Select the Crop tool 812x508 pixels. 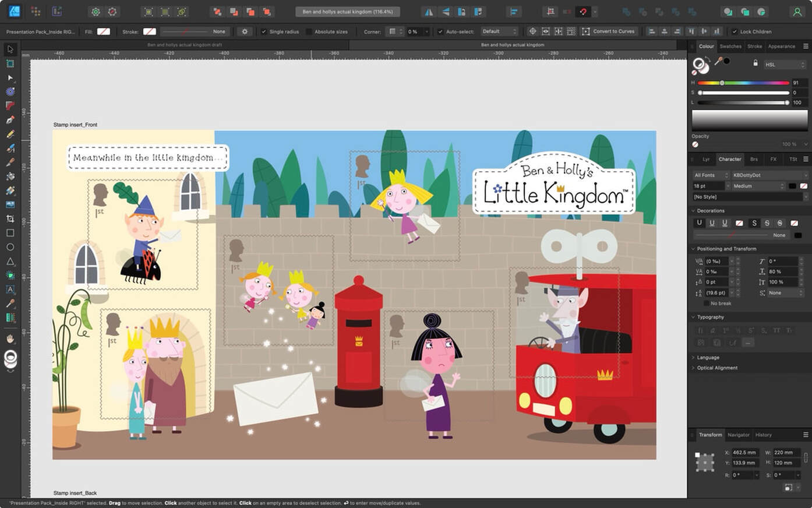click(10, 218)
